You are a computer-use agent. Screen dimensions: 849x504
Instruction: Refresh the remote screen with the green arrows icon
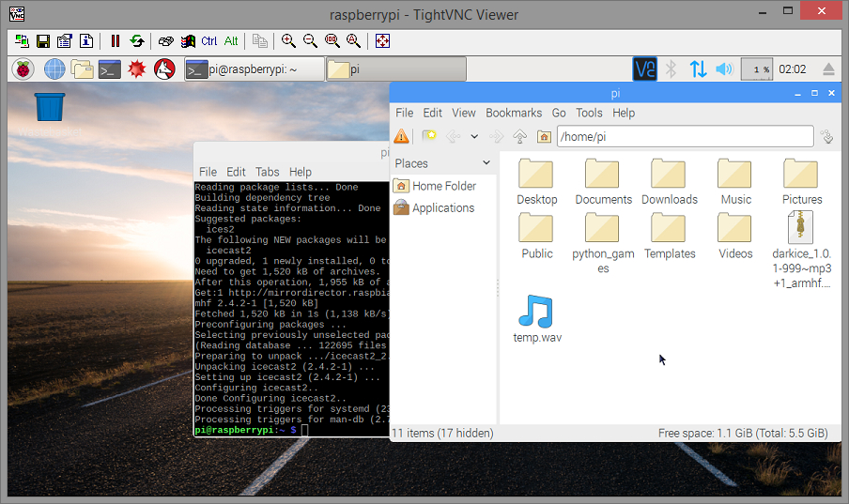pyautogui.click(x=137, y=41)
